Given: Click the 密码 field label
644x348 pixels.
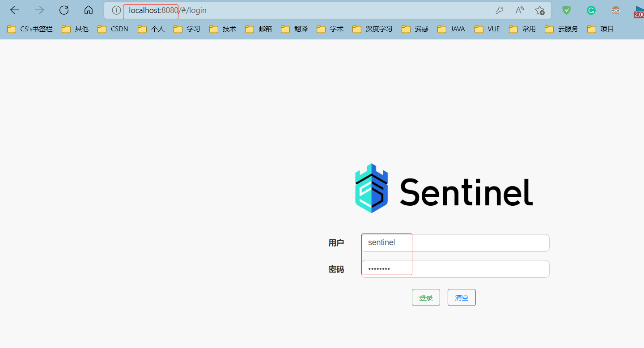Looking at the screenshot, I should [x=336, y=269].
